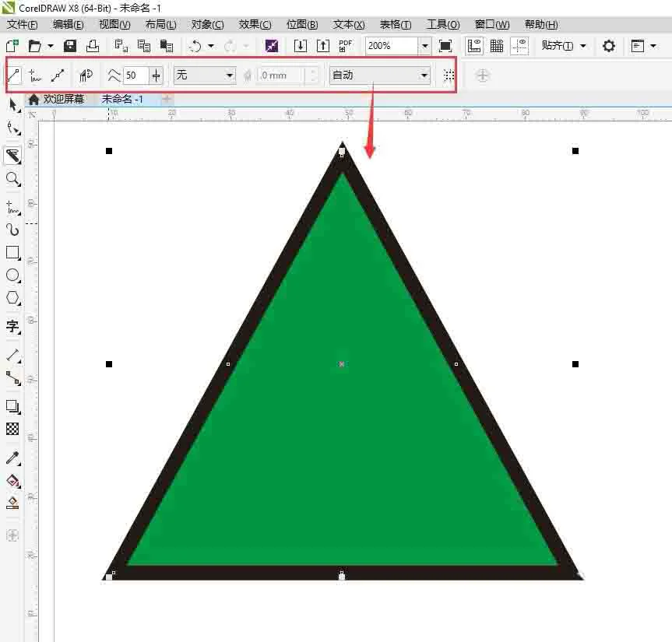Click the smoothing value 50 field
Screen dimensions: 672x642
point(135,75)
